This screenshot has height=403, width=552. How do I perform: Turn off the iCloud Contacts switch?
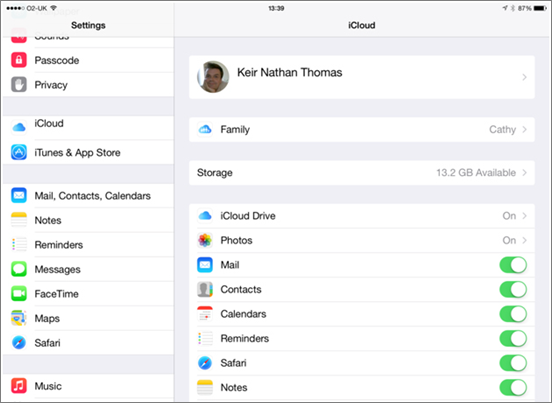tap(513, 289)
